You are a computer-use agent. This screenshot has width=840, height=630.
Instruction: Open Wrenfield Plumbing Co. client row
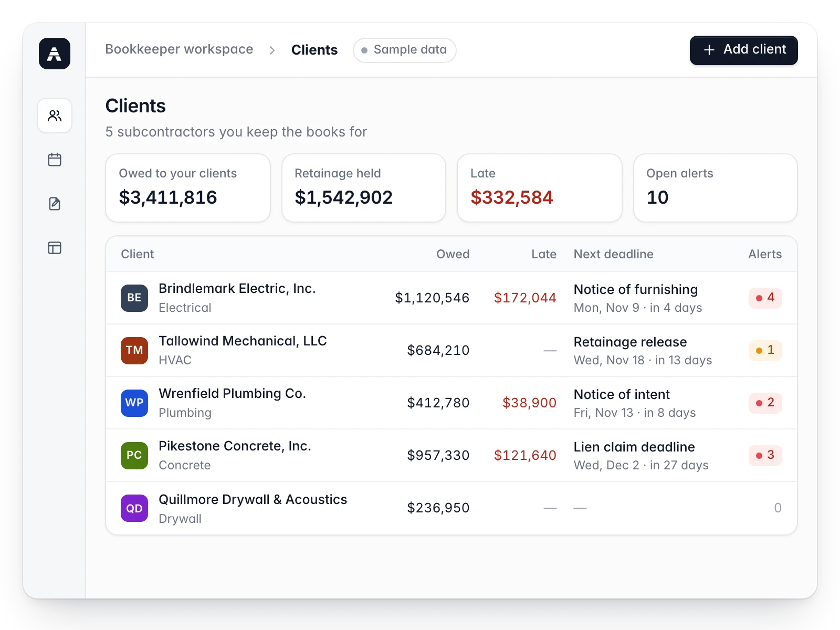[451, 403]
